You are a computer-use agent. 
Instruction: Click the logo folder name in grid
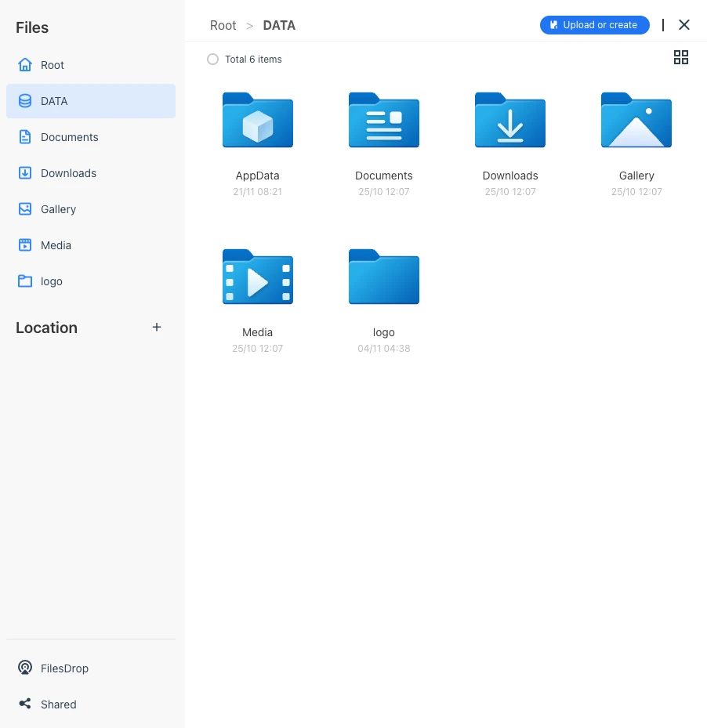point(384,333)
